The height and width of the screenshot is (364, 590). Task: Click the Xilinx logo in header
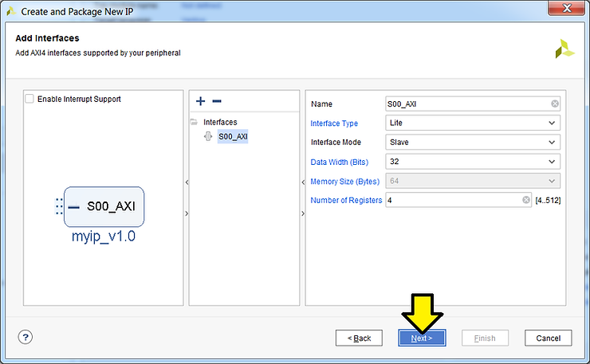(564, 49)
